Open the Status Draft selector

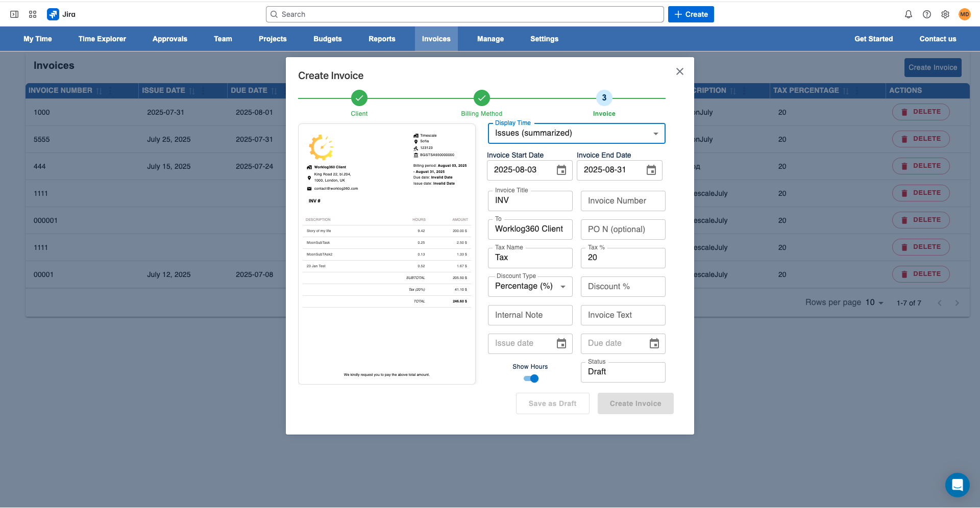point(623,372)
